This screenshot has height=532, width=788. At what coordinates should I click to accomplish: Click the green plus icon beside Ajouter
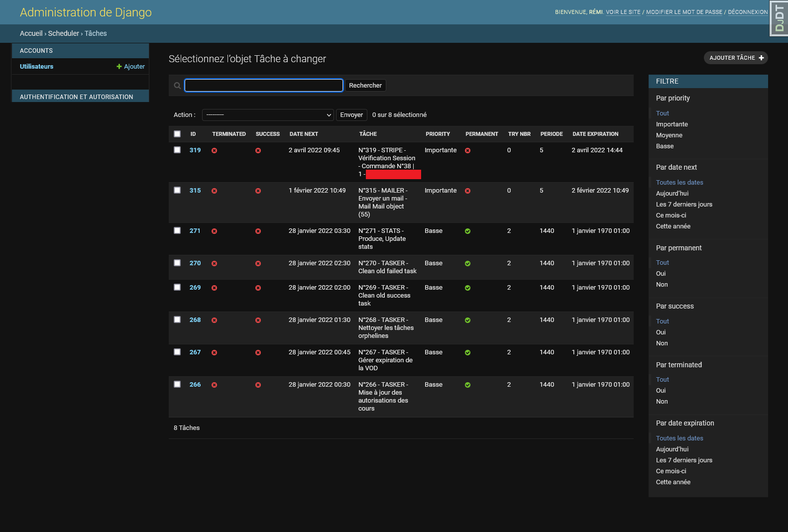119,67
